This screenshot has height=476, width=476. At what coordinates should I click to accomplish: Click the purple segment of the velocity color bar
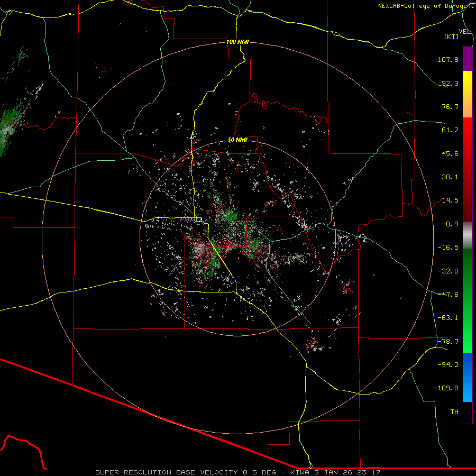pos(467,59)
